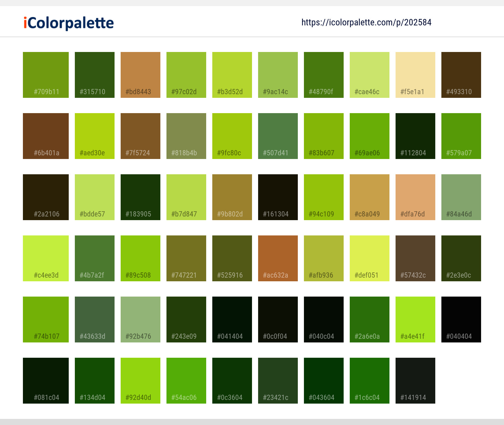Select the #315710 color swatch
This screenshot has height=425, width=504.
[x=95, y=75]
